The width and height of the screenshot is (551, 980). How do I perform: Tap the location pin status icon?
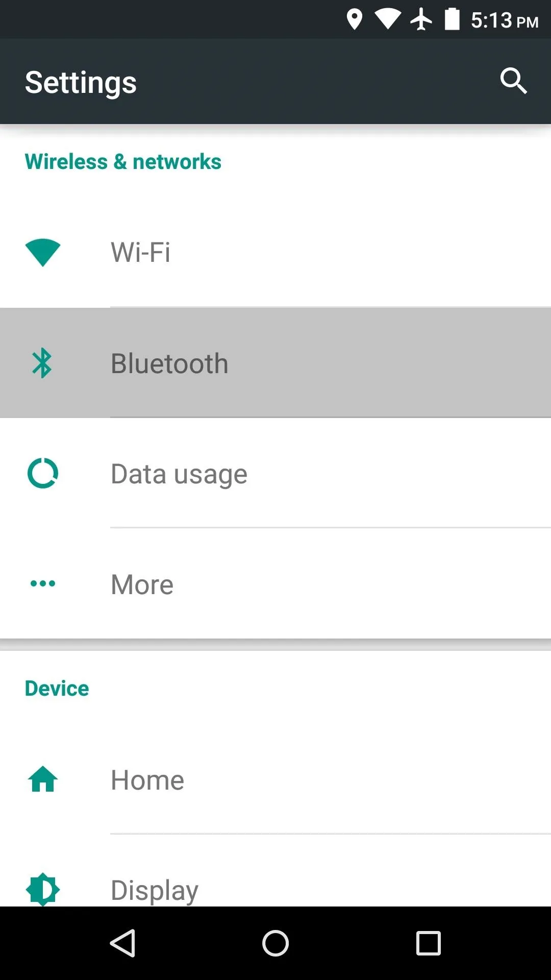click(x=355, y=20)
